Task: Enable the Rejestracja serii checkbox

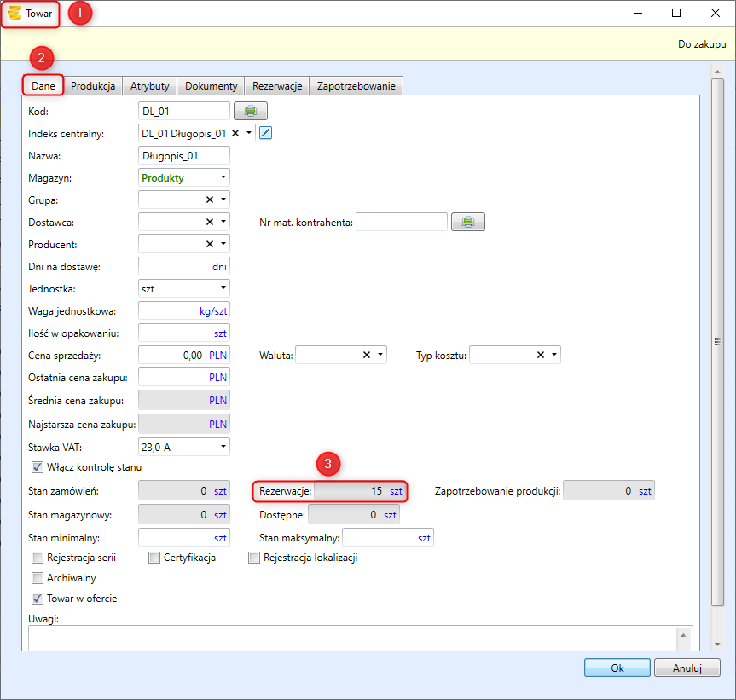Action: (38, 558)
